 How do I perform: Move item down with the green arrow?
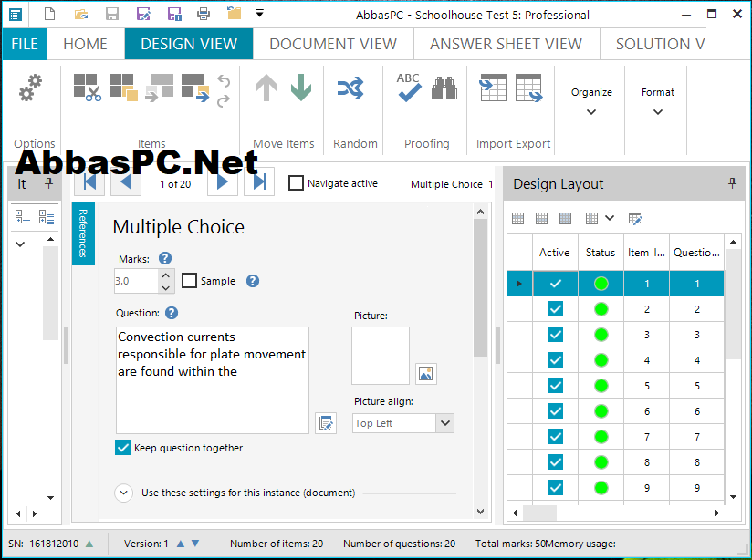[301, 88]
